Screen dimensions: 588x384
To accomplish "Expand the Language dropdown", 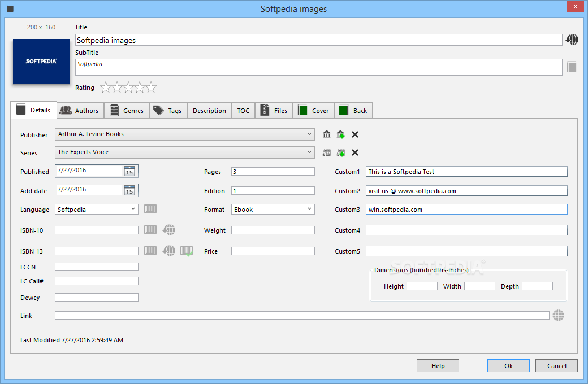I will pos(133,209).
